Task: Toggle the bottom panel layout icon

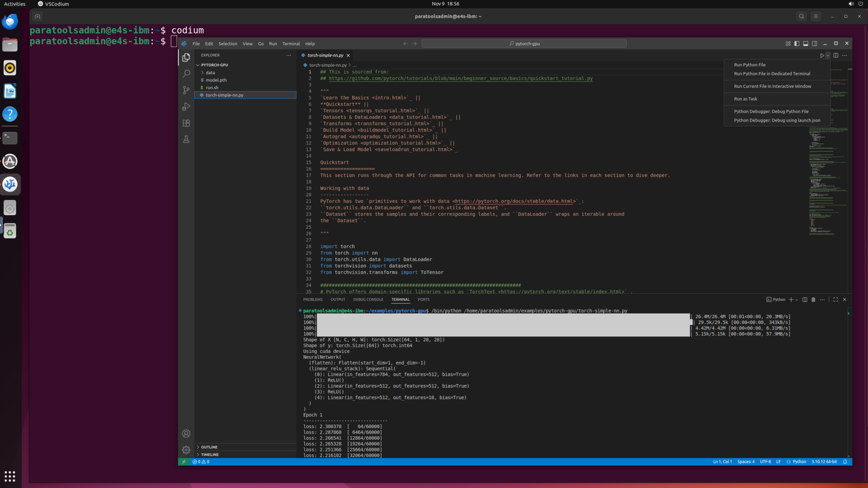Action: pyautogui.click(x=806, y=44)
